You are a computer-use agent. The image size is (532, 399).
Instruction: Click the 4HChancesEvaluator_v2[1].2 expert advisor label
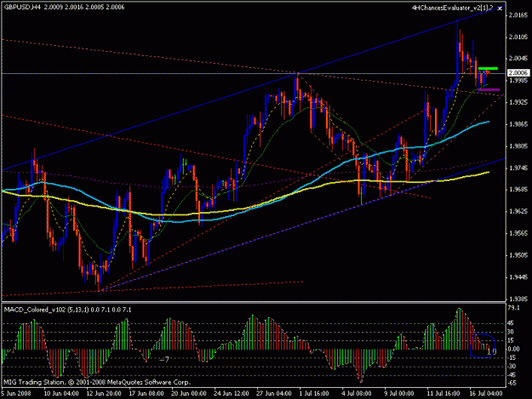(x=453, y=9)
